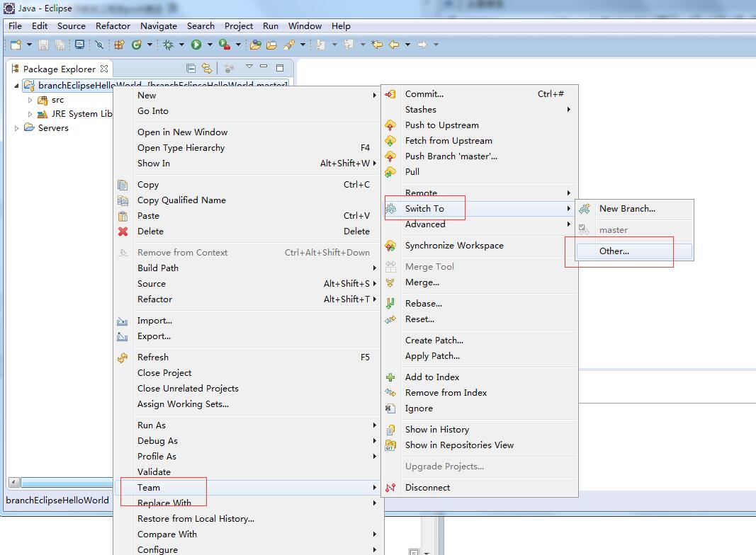Click the Save toolbar icon
The width and height of the screenshot is (756, 555).
click(43, 45)
